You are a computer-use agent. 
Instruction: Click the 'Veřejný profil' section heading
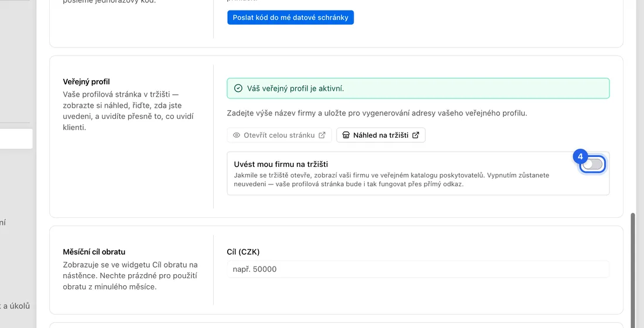coord(86,82)
